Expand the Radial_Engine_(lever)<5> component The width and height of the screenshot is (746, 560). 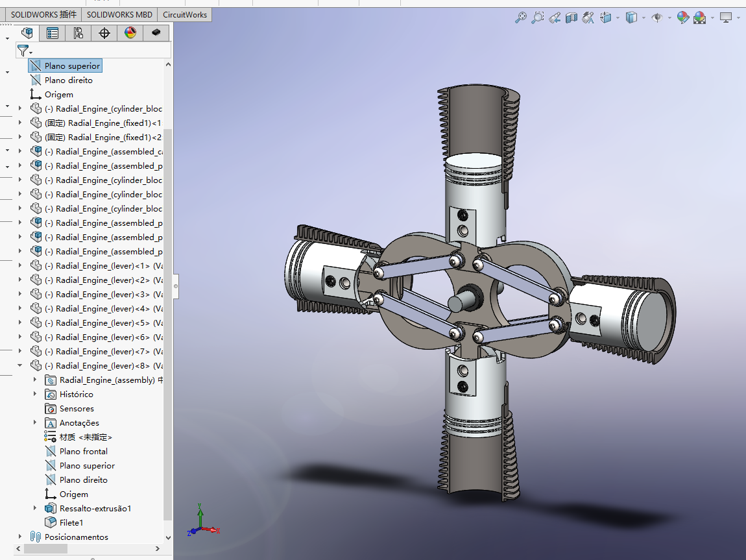[20, 323]
